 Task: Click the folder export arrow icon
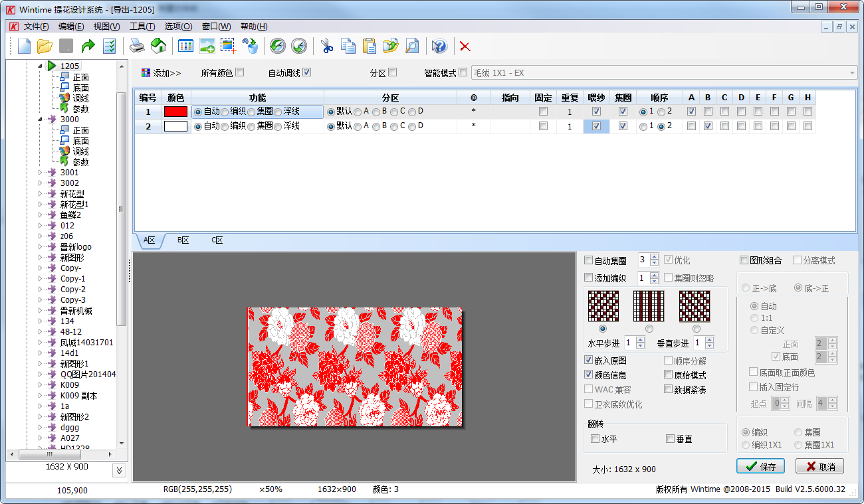(x=390, y=46)
